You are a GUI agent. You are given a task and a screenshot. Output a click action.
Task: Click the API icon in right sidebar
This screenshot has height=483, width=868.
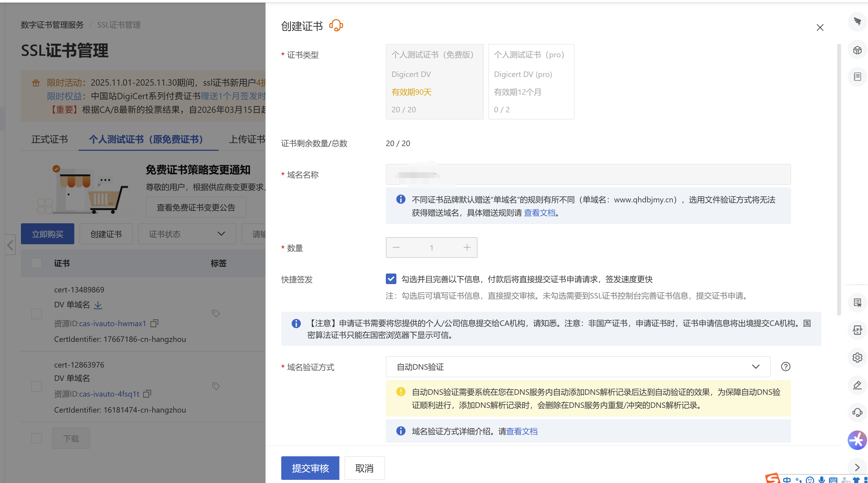point(857,330)
